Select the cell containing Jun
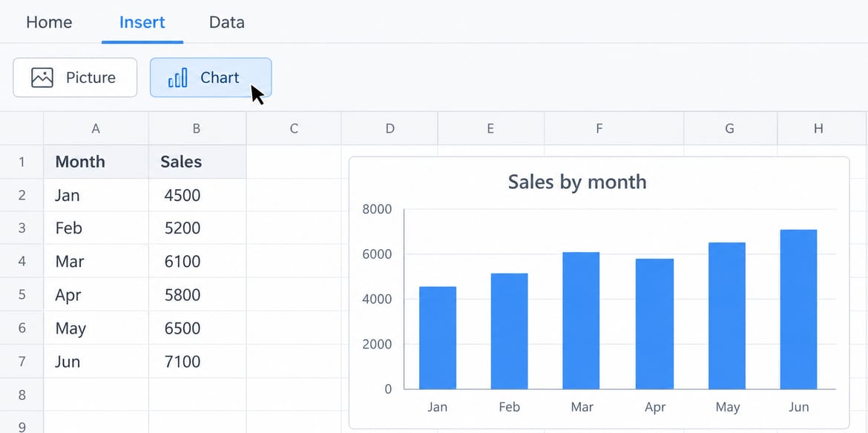The height and width of the screenshot is (433, 868). 96,361
